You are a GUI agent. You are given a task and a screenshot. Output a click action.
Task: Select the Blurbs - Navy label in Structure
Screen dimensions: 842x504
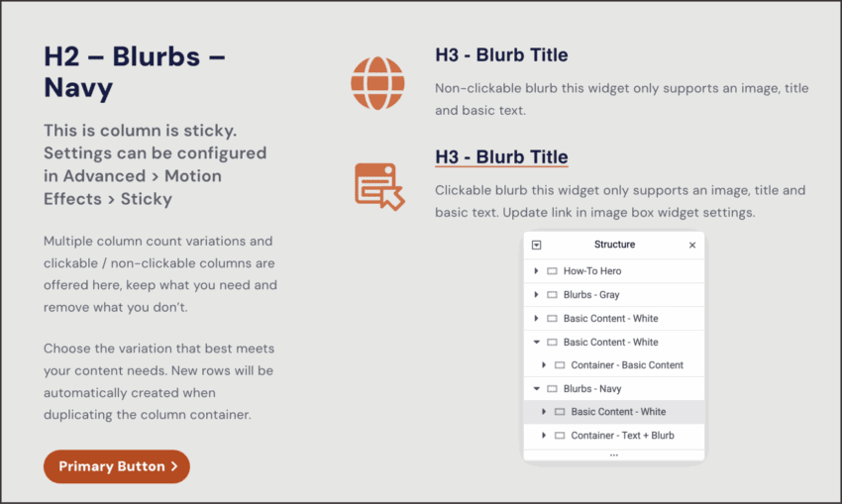(592, 389)
